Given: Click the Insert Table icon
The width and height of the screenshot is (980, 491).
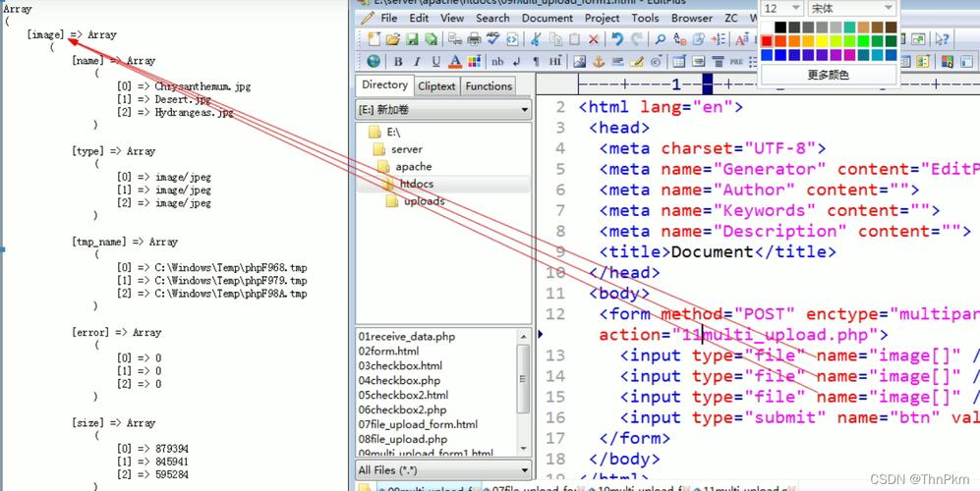Looking at the screenshot, I should [679, 61].
